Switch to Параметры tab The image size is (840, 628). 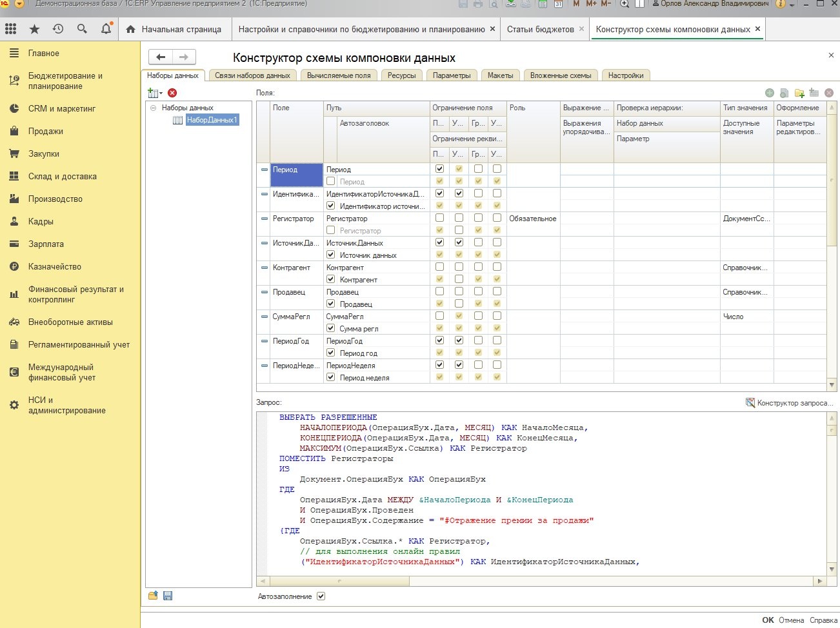tap(452, 75)
